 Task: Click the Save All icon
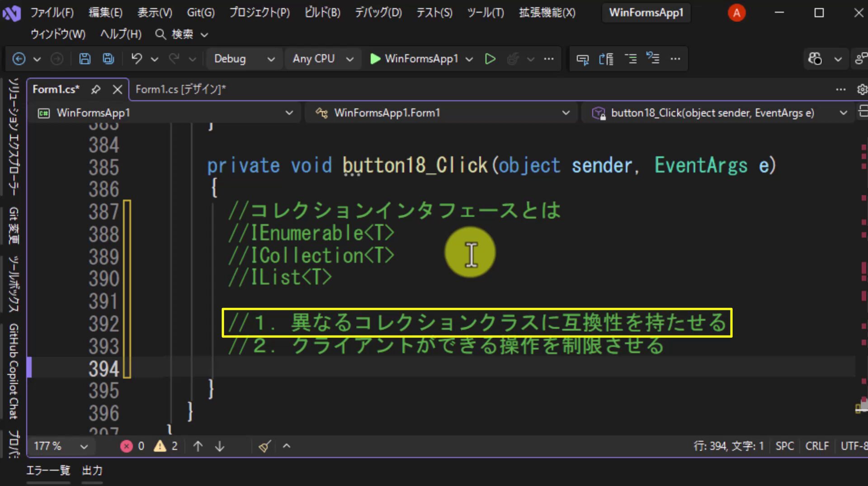coord(108,59)
